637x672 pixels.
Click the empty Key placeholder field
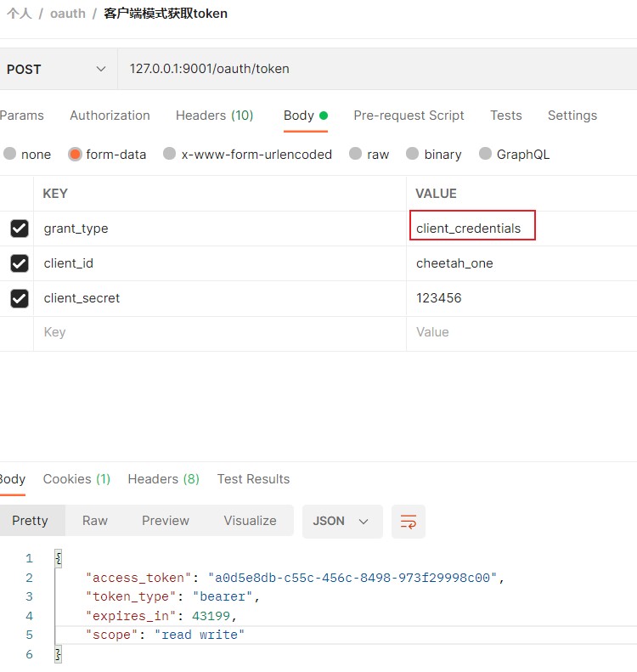[x=220, y=332]
